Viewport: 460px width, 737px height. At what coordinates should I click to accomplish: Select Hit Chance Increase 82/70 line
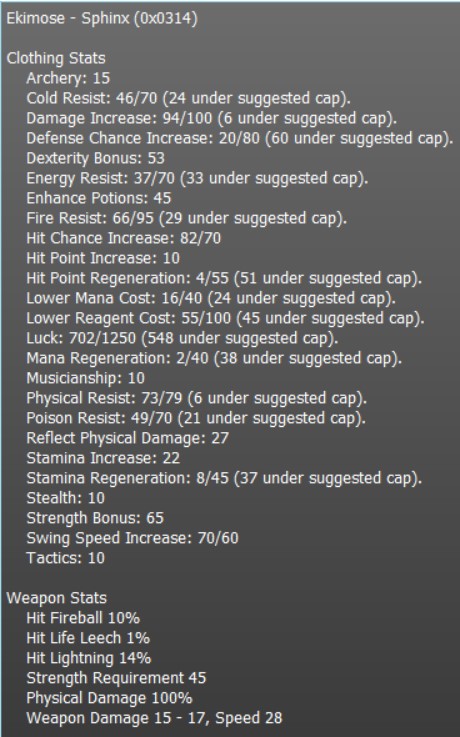[124, 238]
